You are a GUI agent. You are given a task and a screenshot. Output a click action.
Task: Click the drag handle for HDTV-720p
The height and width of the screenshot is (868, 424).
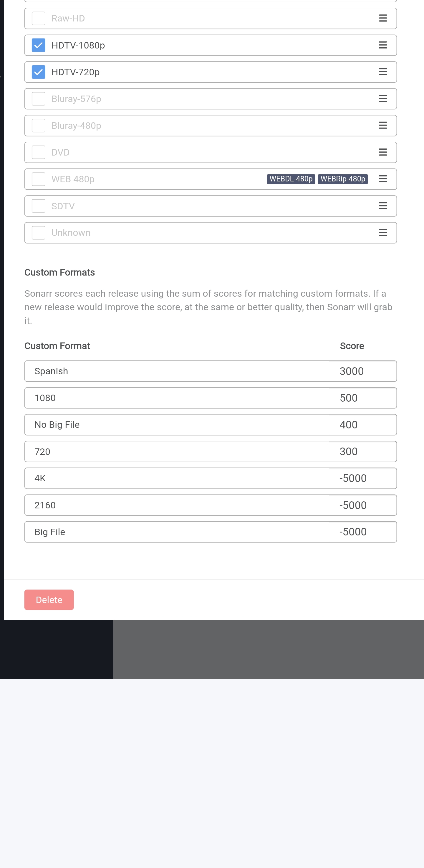click(382, 72)
